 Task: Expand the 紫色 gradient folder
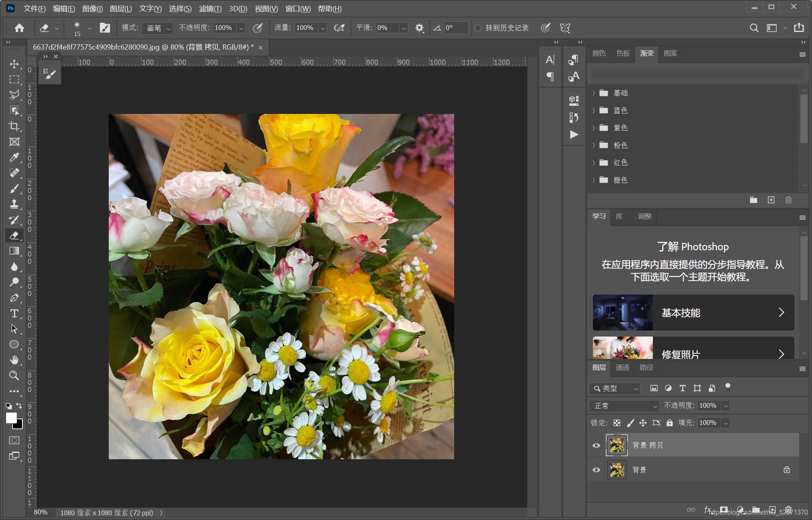594,128
